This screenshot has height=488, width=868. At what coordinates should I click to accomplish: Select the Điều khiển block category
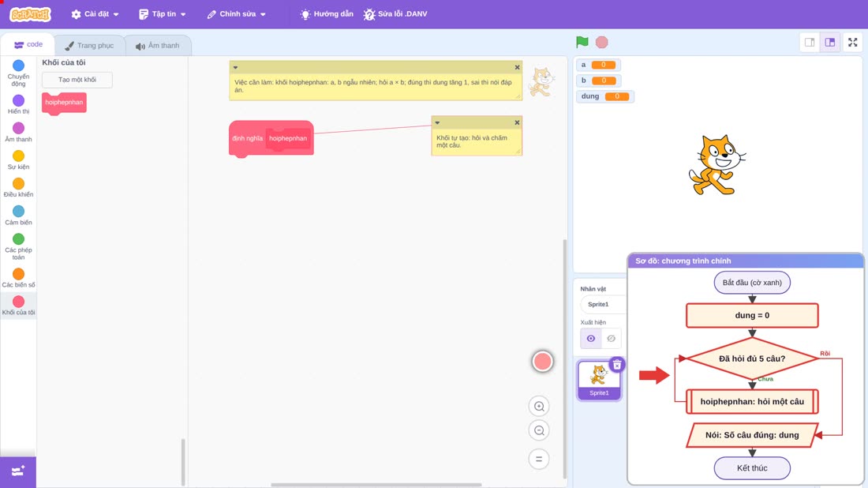(x=18, y=187)
